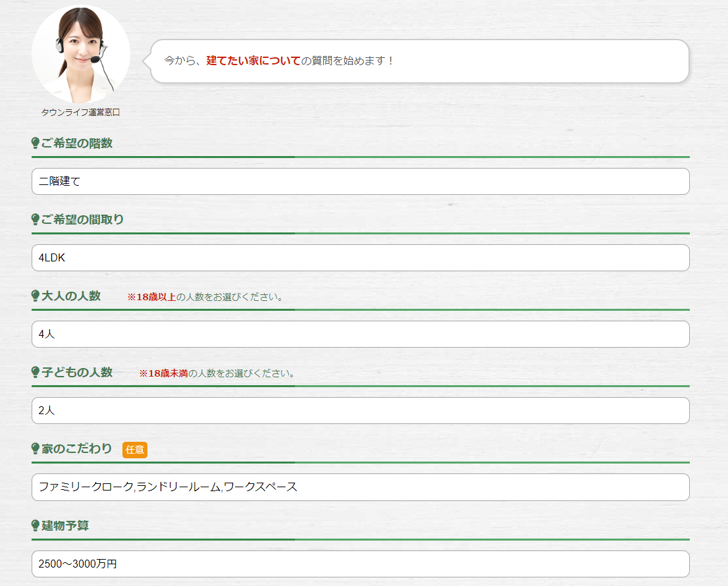Open the 子どもの人数 field showing 2人
This screenshot has height=586, width=728.
point(360,410)
